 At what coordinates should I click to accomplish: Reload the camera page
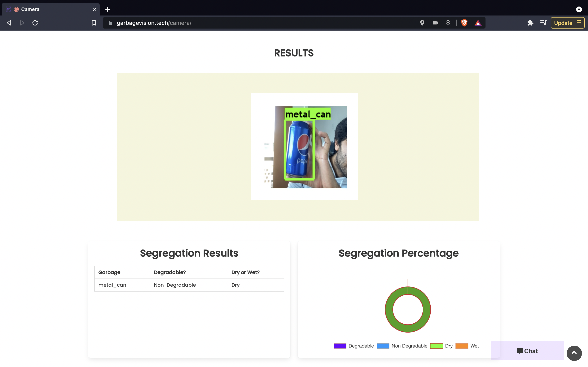(x=35, y=23)
